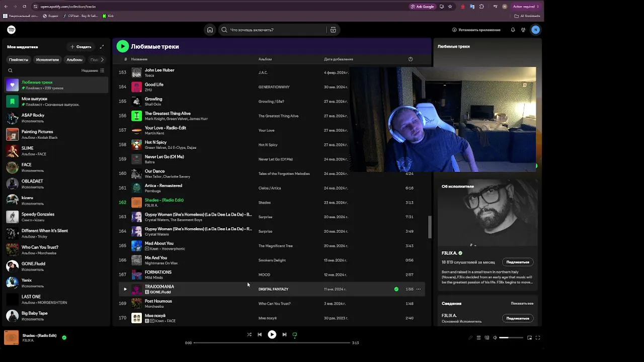The image size is (644, 362).
Task: Toggle repeat mode
Action: click(295, 334)
